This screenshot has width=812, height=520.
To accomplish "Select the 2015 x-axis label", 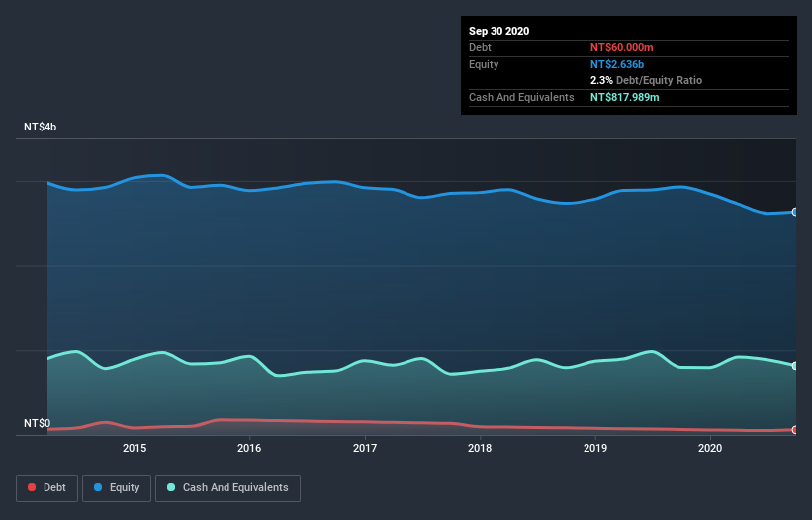I will pyautogui.click(x=135, y=448).
